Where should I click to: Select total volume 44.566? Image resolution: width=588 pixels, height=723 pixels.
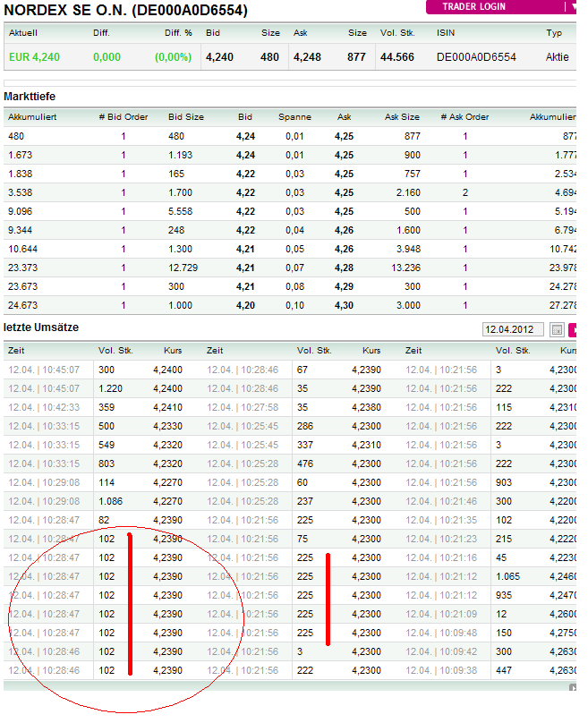(397, 57)
